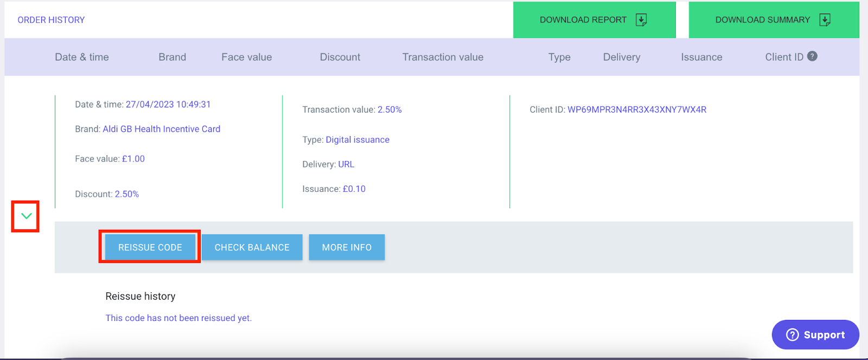The width and height of the screenshot is (868, 360).
Task: Click the Client ID help question mark
Action: click(x=812, y=56)
